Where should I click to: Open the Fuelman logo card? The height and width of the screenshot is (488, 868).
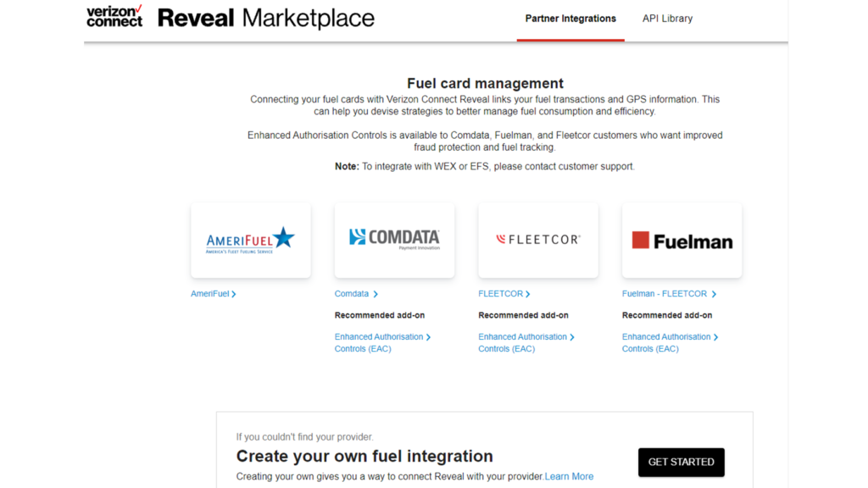(x=682, y=241)
